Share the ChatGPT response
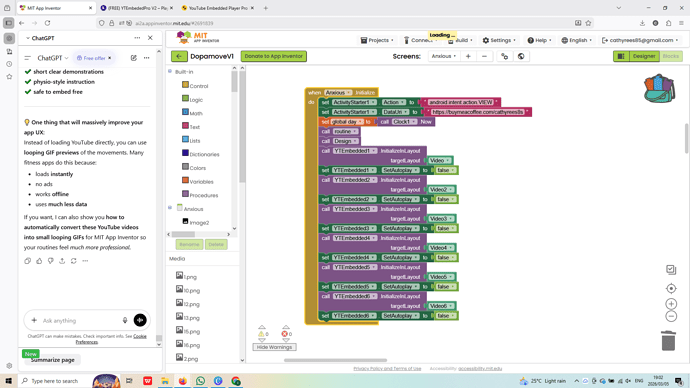The image size is (690, 388). (62, 261)
